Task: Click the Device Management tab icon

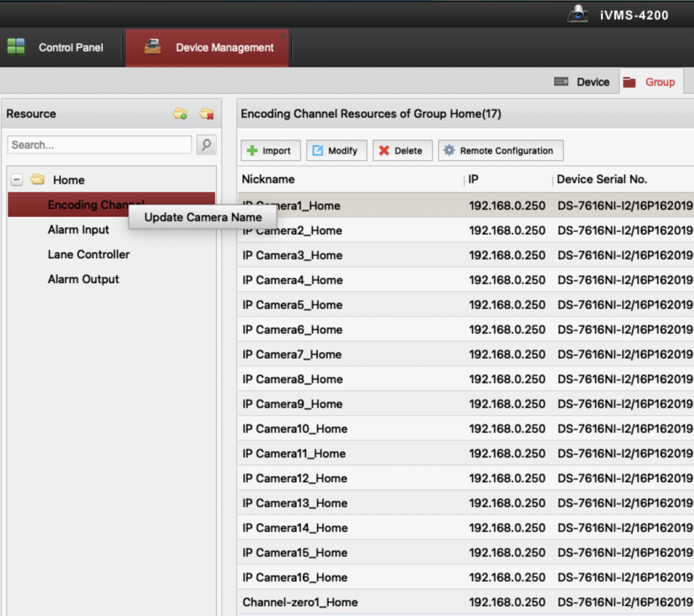Action: pyautogui.click(x=152, y=46)
